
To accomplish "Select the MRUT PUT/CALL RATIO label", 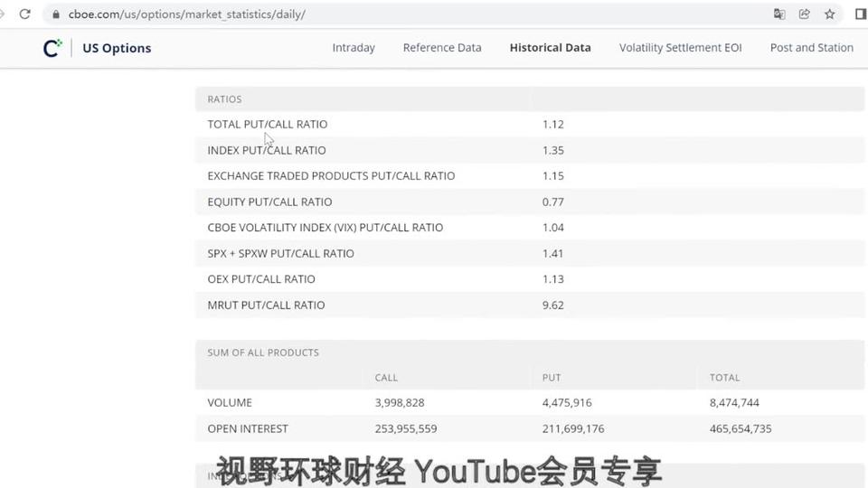I will [266, 305].
